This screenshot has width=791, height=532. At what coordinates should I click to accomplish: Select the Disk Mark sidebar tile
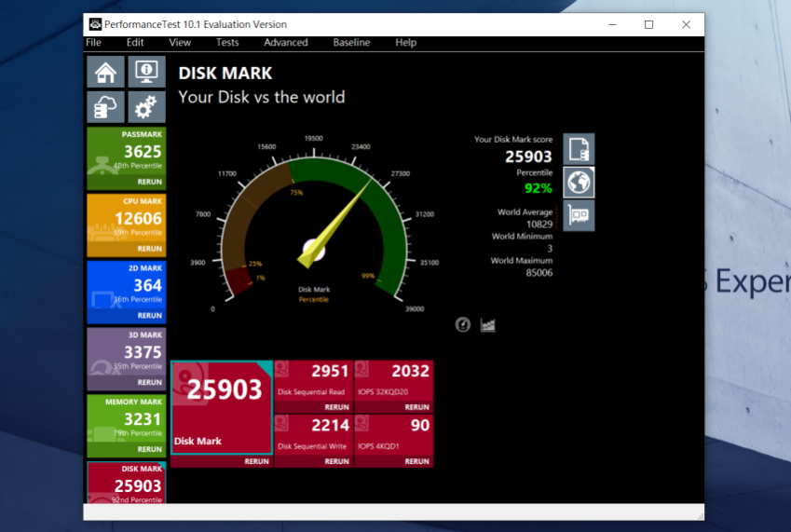(x=126, y=483)
